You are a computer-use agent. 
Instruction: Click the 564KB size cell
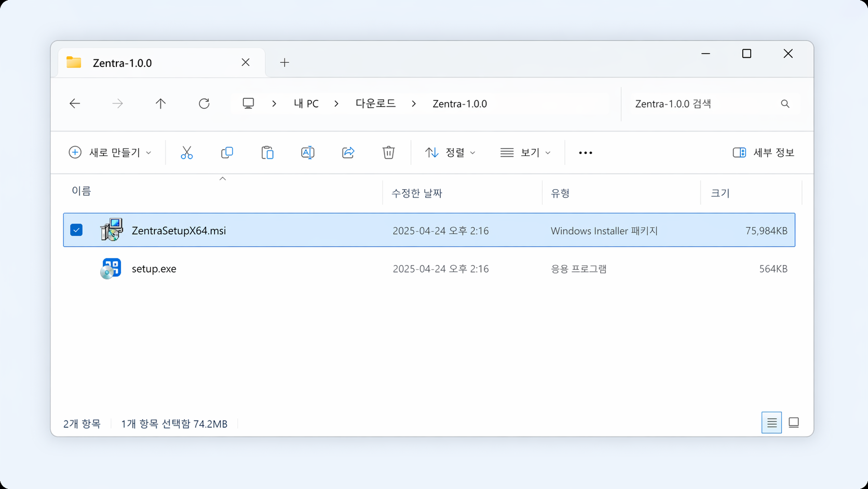pyautogui.click(x=774, y=269)
